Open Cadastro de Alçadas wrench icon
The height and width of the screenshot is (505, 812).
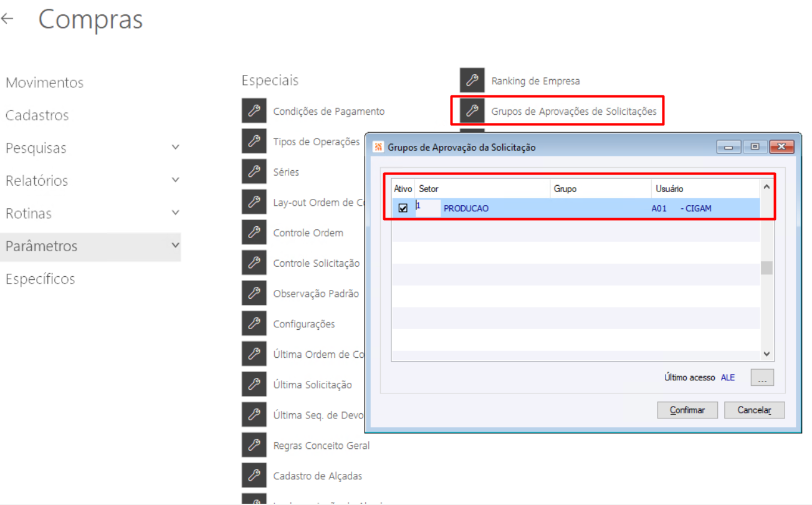[x=254, y=476]
